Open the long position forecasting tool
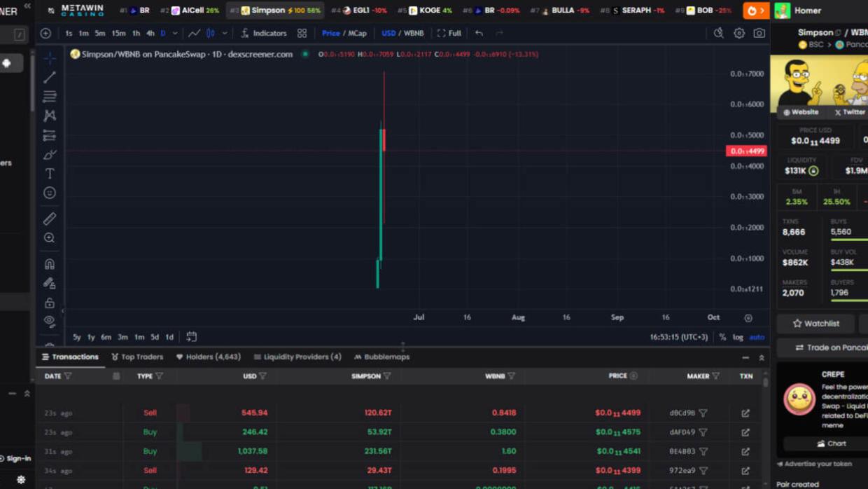Image resolution: width=868 pixels, height=489 pixels. pos(50,135)
